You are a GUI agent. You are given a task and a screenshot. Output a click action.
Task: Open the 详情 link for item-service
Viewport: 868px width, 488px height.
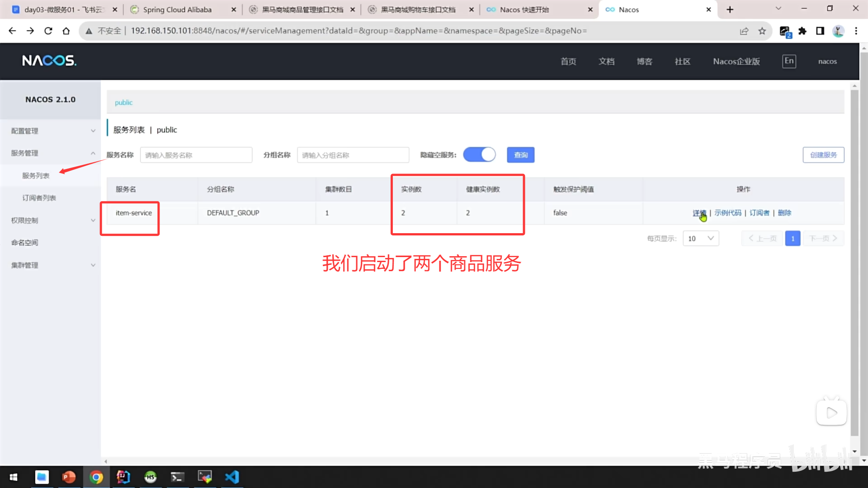pyautogui.click(x=699, y=212)
